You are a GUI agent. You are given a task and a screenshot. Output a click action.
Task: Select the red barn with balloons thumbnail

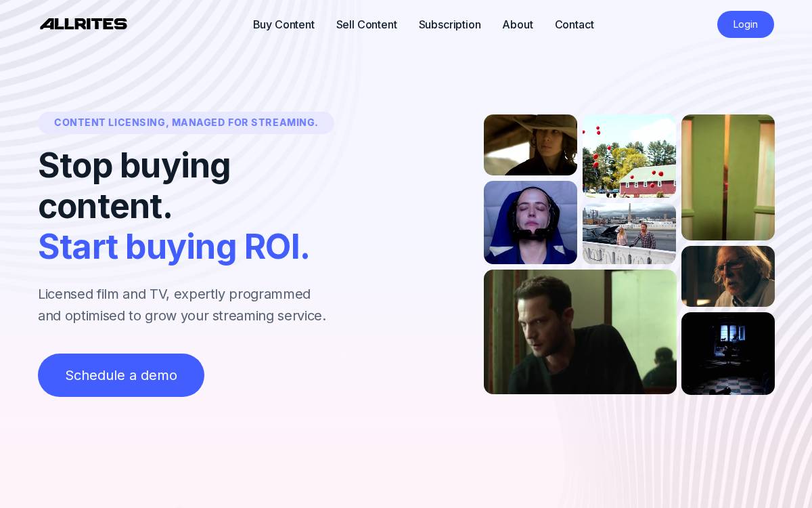[x=629, y=156]
